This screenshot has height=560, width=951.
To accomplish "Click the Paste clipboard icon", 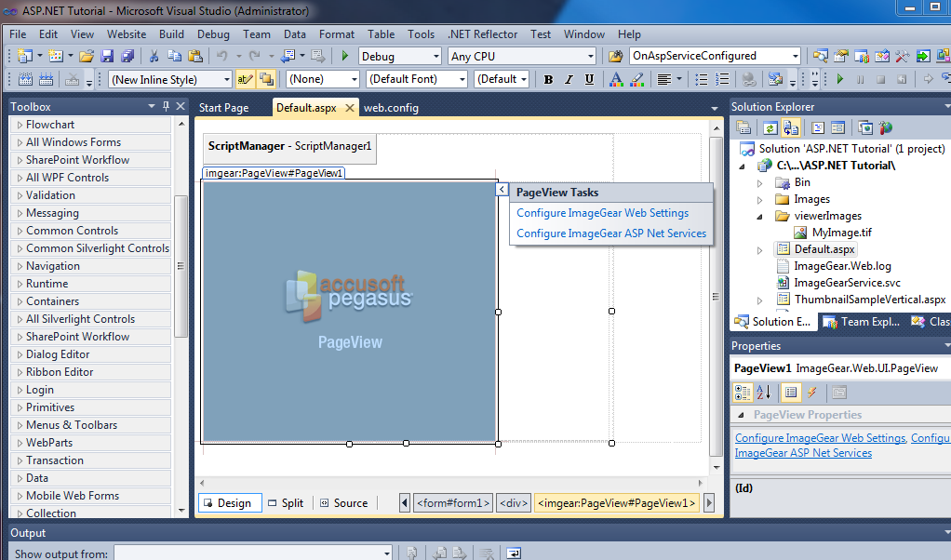I will [x=195, y=57].
